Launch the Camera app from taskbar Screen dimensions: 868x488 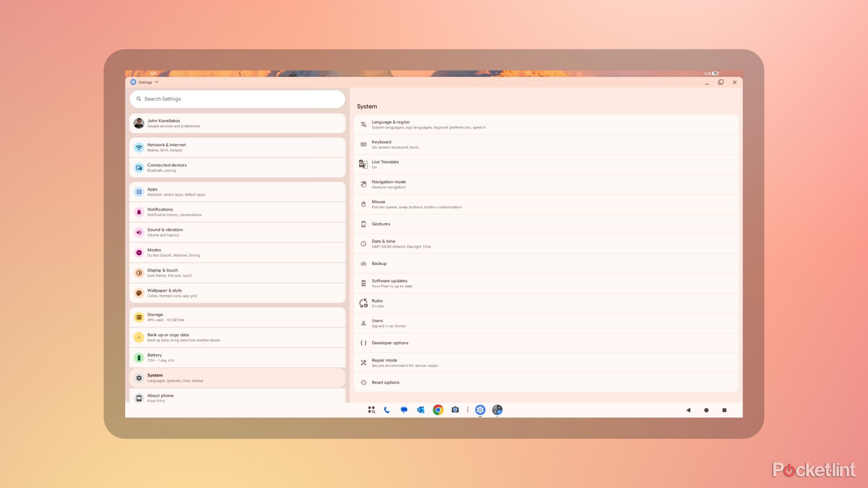[455, 410]
